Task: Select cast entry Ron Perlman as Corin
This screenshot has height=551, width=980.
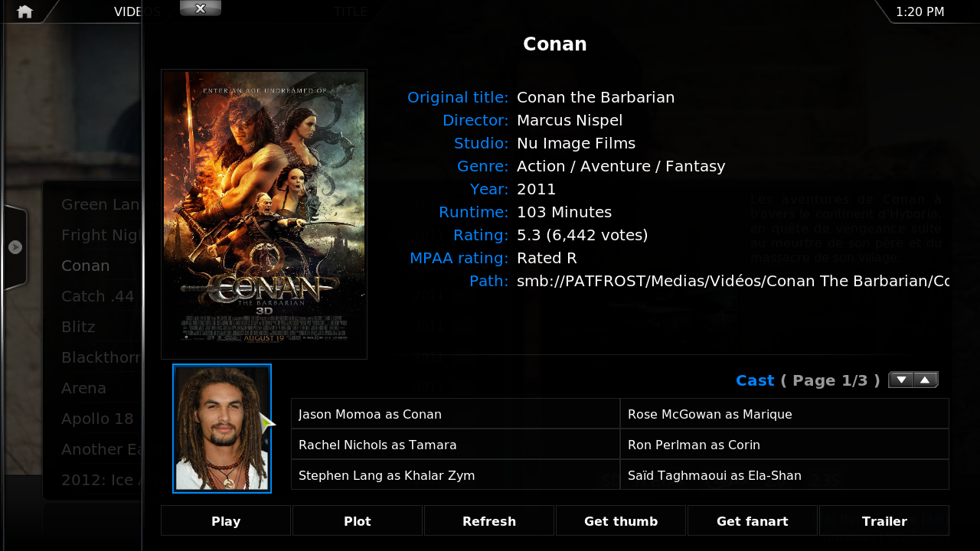Action: [x=785, y=444]
